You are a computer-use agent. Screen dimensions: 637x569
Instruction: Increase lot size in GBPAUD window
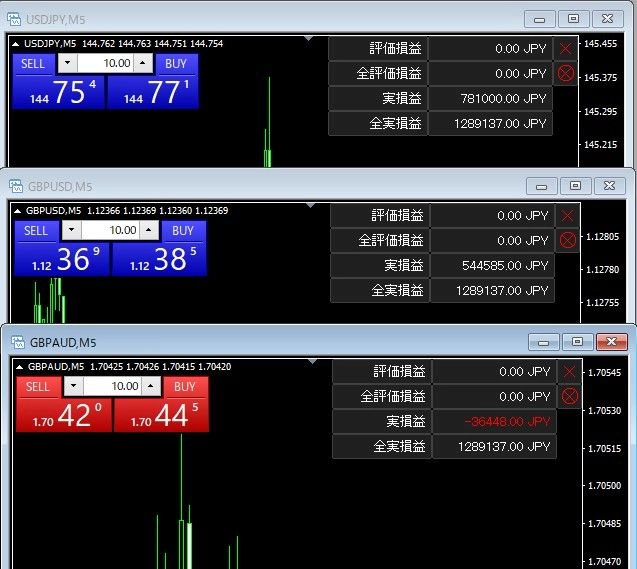(x=151, y=386)
